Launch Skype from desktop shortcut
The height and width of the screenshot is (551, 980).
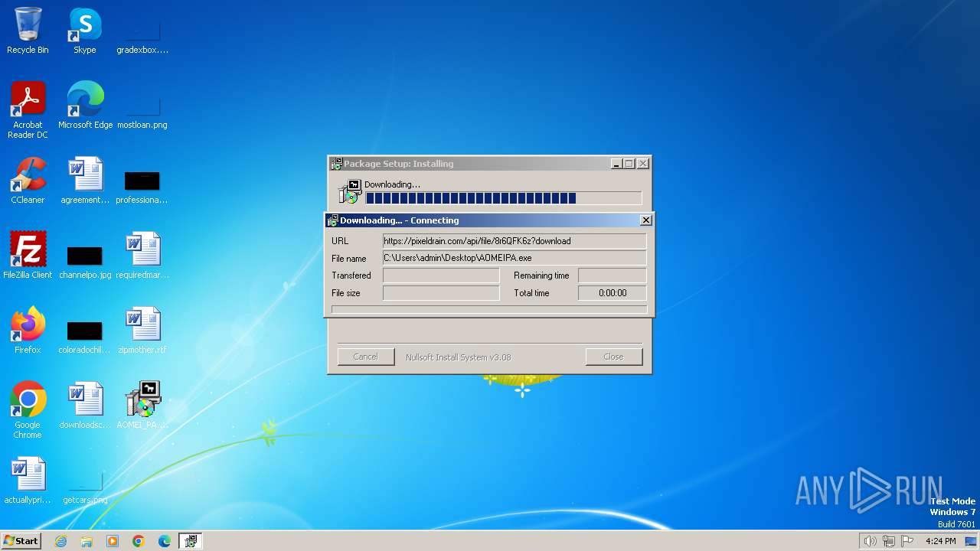(85, 31)
